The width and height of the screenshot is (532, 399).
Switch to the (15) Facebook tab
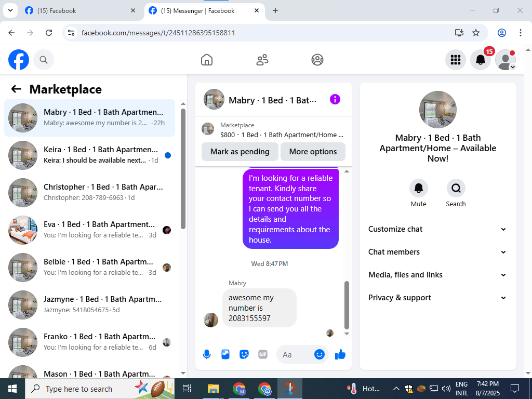pyautogui.click(x=80, y=10)
